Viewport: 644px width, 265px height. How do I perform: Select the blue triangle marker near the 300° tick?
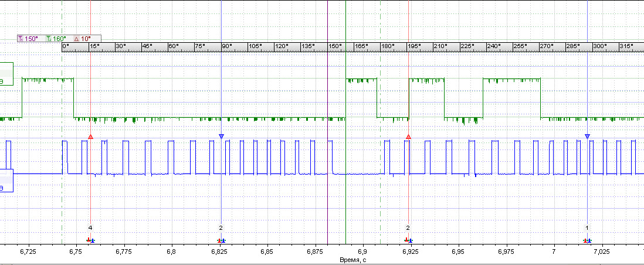pos(587,137)
